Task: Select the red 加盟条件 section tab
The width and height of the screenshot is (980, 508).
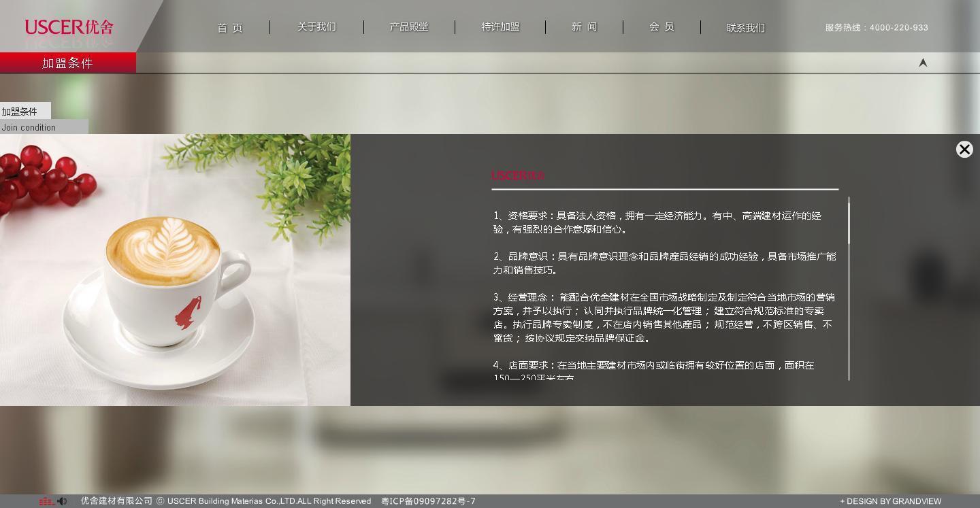Action: (x=67, y=63)
